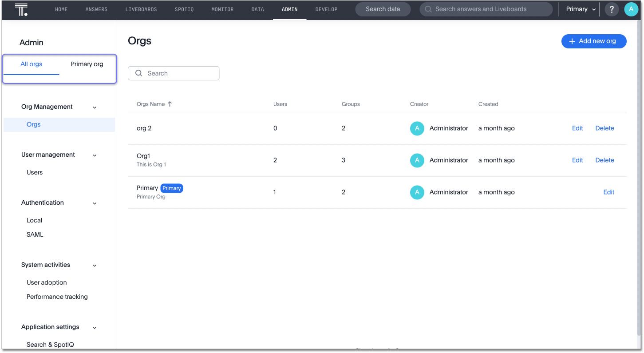Collapse the Authentication section
The width and height of the screenshot is (644, 353).
[x=94, y=203]
